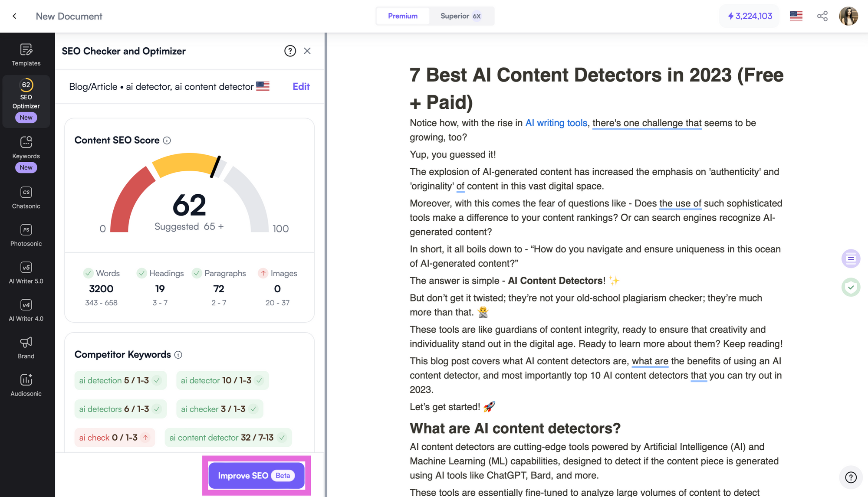Open Chatsonic from the sidebar

tap(26, 197)
